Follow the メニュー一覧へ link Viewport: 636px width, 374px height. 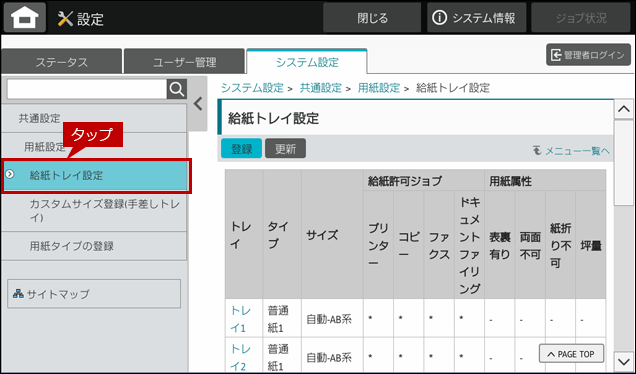tap(577, 151)
